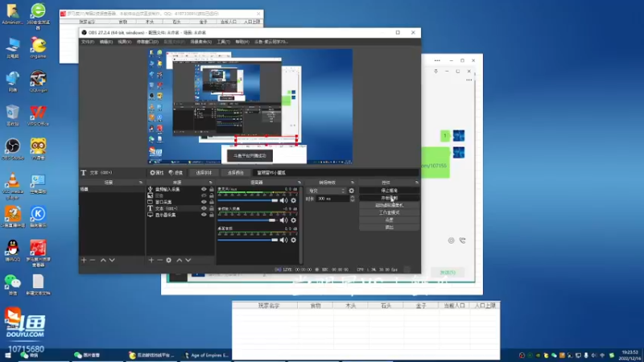Open the Edit menu in OBS
Viewport: 644px width, 362px height.
point(106,42)
